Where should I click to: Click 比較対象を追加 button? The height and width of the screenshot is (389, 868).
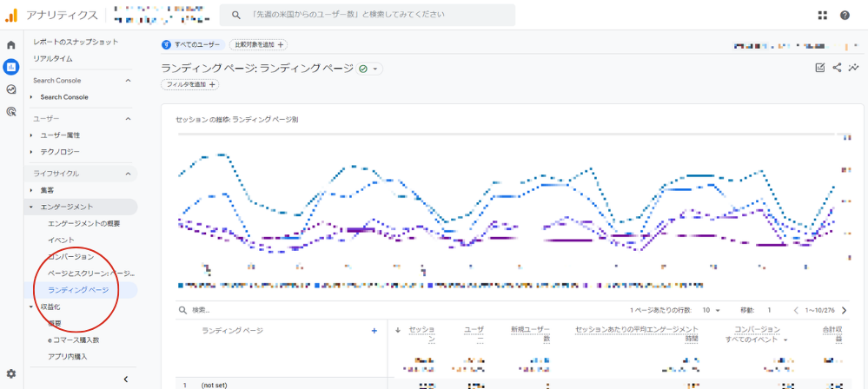[x=259, y=45]
